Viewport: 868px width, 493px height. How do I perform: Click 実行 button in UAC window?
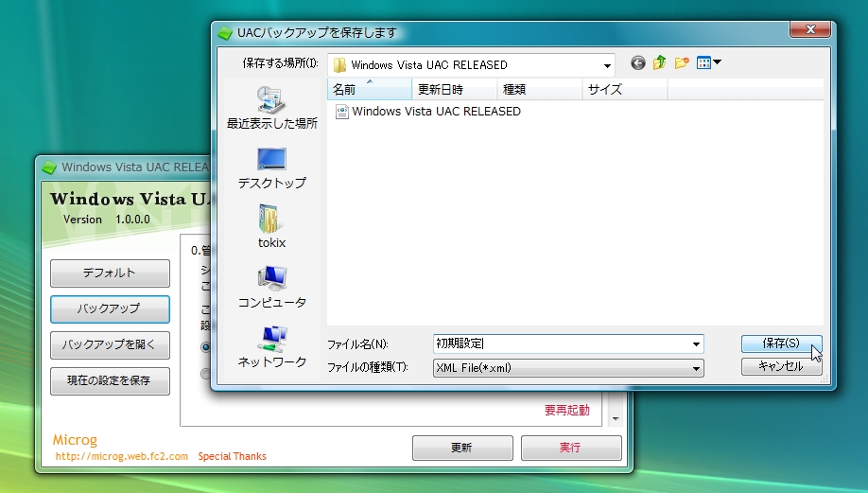tap(571, 448)
